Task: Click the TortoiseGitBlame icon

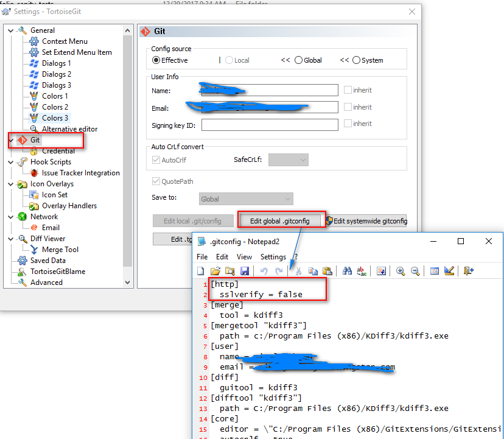Action: click(22, 272)
